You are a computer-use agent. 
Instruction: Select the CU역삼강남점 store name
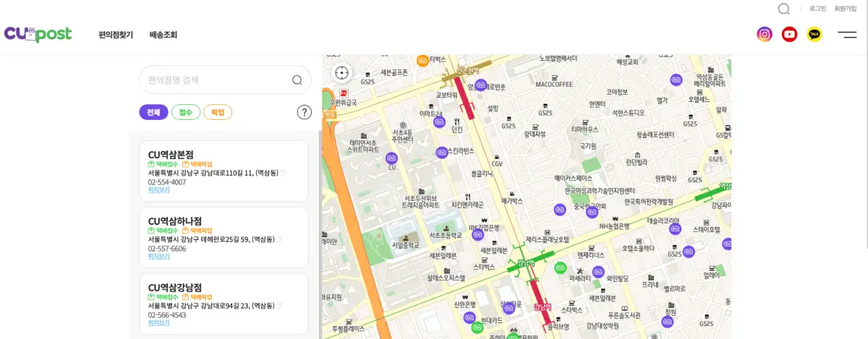tap(174, 288)
